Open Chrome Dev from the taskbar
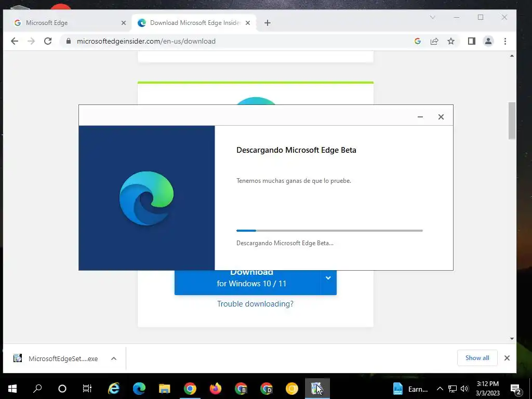532x399 pixels. [267, 389]
